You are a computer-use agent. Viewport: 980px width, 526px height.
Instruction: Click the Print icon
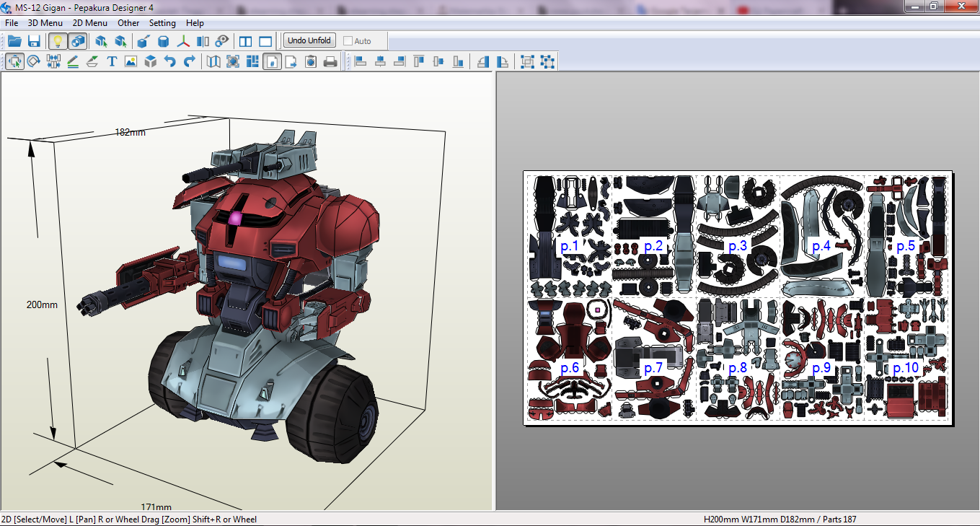330,61
